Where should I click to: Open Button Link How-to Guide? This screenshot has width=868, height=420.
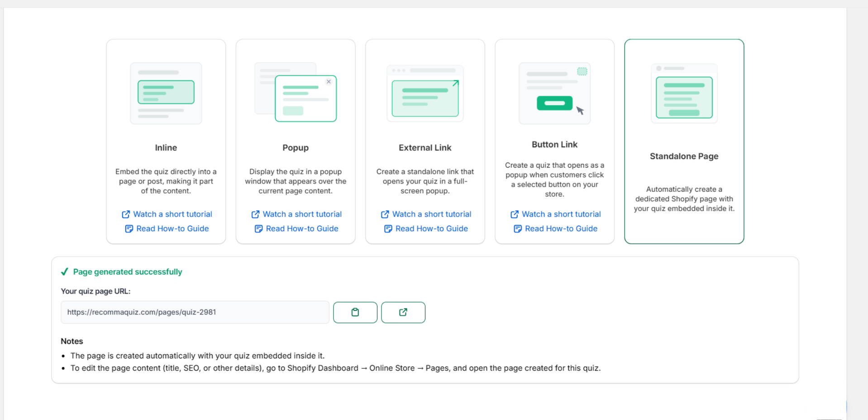click(x=555, y=229)
